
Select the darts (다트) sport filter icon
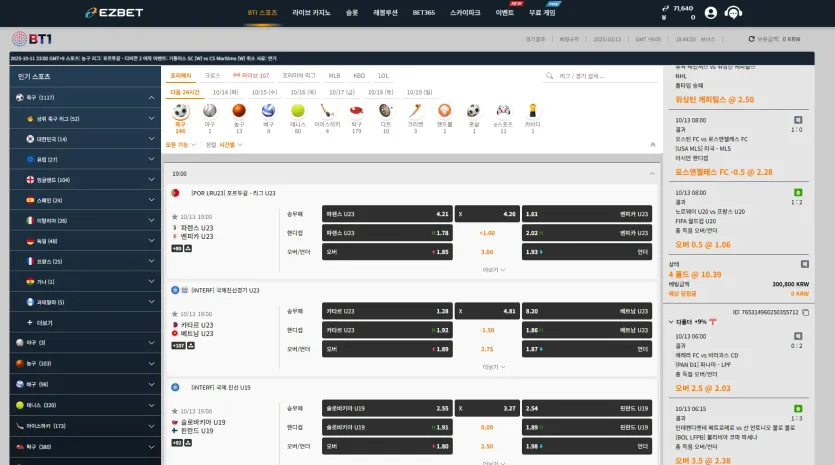(x=386, y=110)
